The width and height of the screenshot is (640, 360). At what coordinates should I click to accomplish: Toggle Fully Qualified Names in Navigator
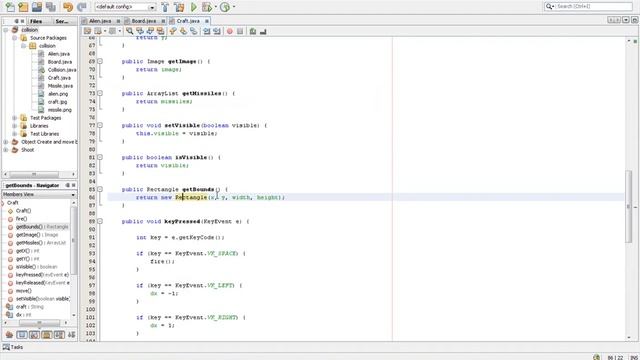coord(59,335)
